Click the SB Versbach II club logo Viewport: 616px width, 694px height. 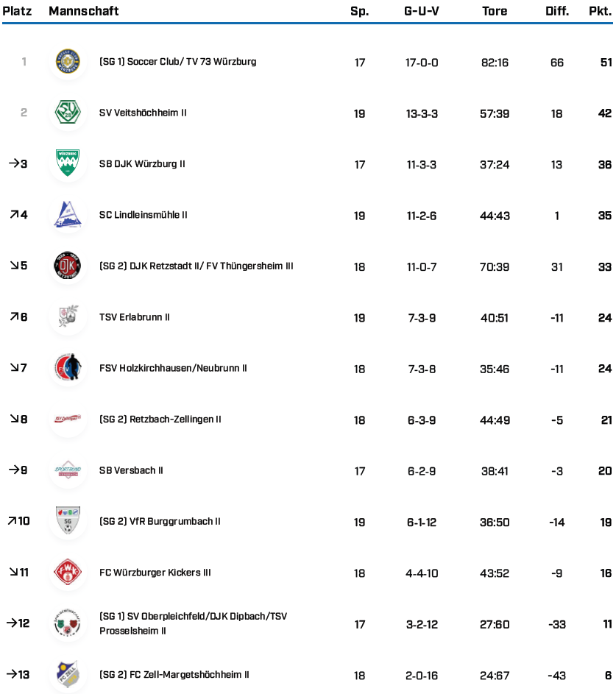click(x=68, y=470)
